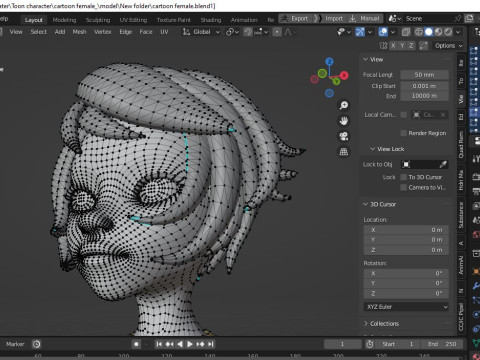480x360 pixels.
Task: Open gizmo settings dropdown arrow
Action: [370, 32]
